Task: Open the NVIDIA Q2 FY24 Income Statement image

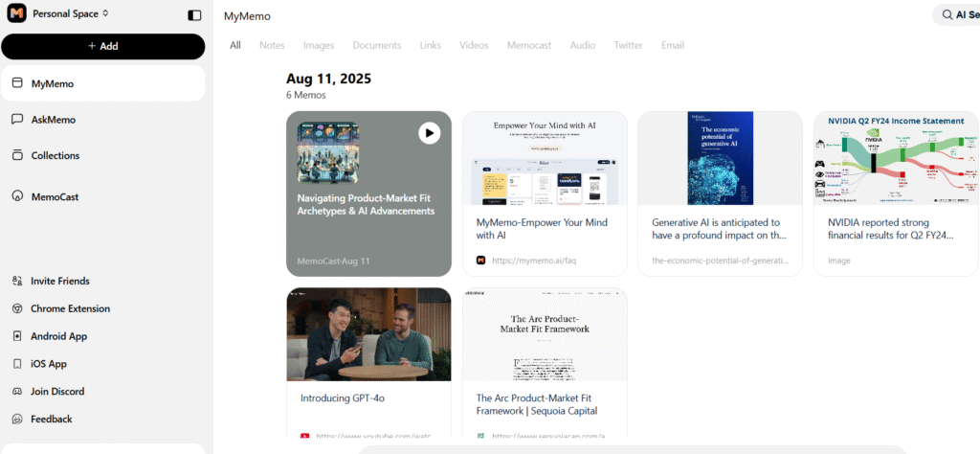Action: coord(896,158)
